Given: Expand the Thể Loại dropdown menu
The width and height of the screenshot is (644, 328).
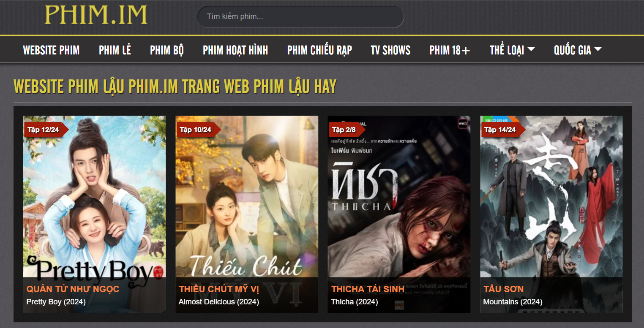Looking at the screenshot, I should point(512,50).
